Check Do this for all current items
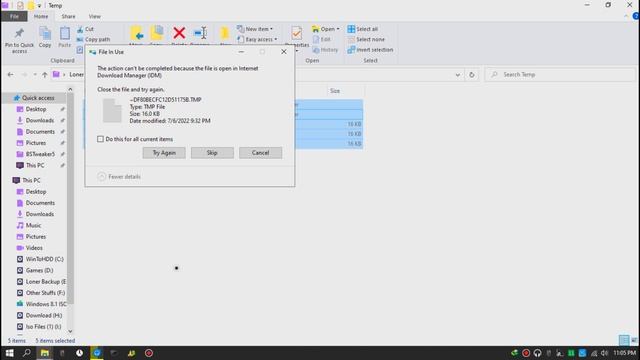The image size is (640, 360). [100, 139]
